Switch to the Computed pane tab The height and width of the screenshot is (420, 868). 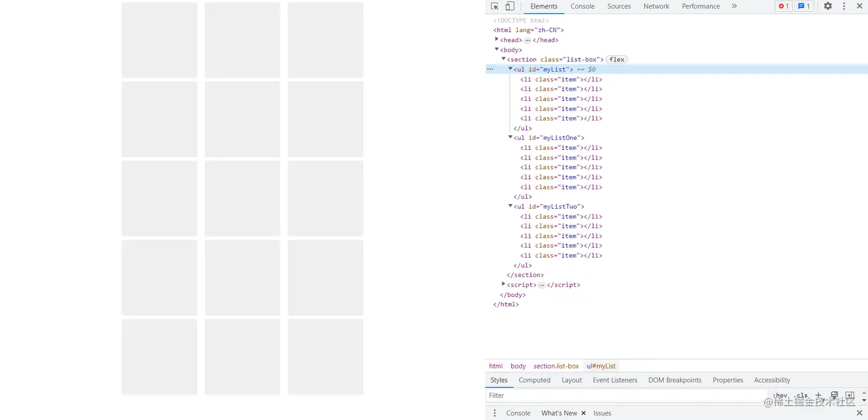[x=534, y=380]
